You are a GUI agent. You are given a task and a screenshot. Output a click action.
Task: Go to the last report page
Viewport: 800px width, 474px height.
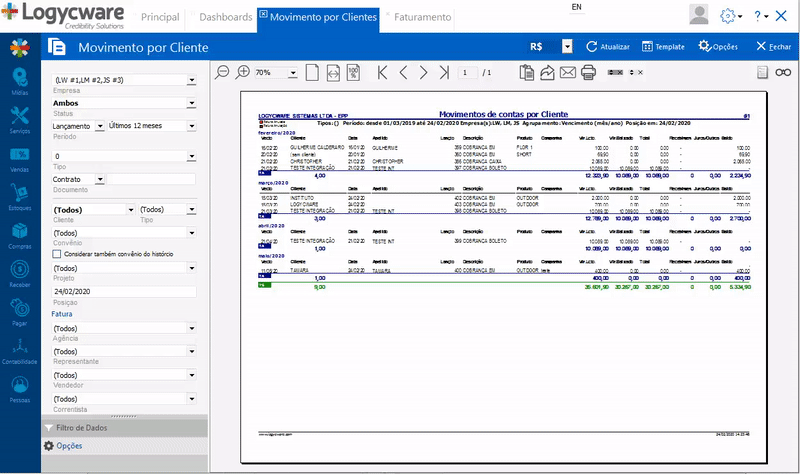click(445, 73)
